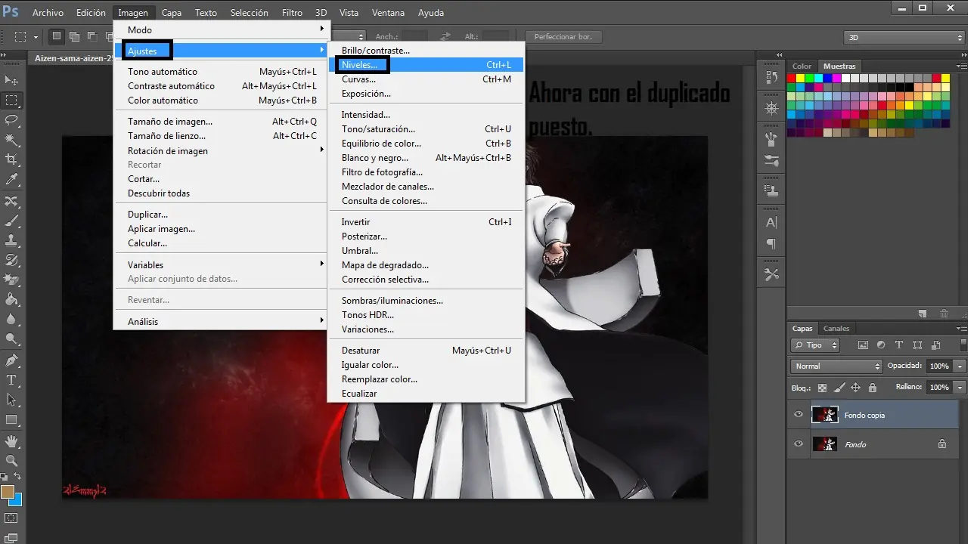This screenshot has width=980, height=544.
Task: Open the Tipo layer filter dropdown
Action: pyautogui.click(x=815, y=345)
